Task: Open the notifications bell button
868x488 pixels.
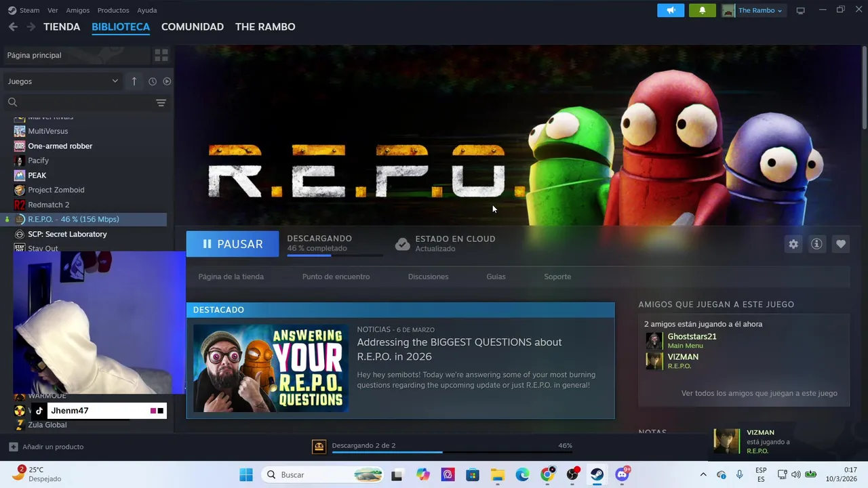Action: (x=702, y=10)
